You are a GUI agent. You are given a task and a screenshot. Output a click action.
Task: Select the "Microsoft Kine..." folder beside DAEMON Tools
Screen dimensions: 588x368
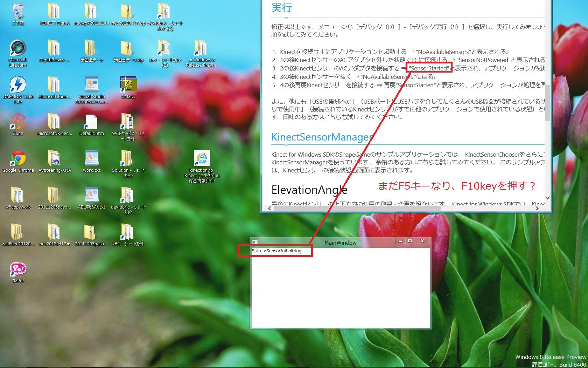[55, 88]
